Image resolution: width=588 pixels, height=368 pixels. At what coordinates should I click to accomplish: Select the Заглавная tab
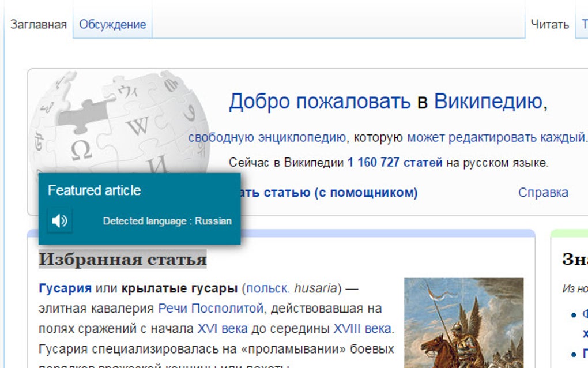tap(38, 24)
